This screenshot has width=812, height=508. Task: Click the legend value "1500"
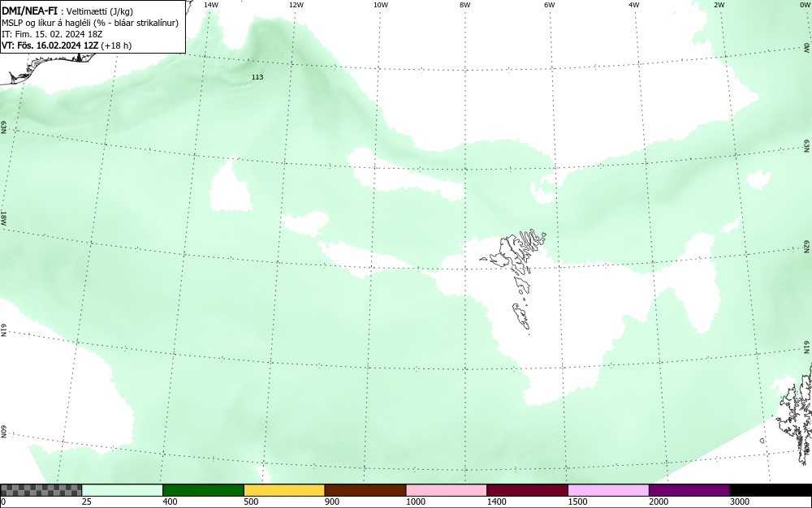[577, 502]
